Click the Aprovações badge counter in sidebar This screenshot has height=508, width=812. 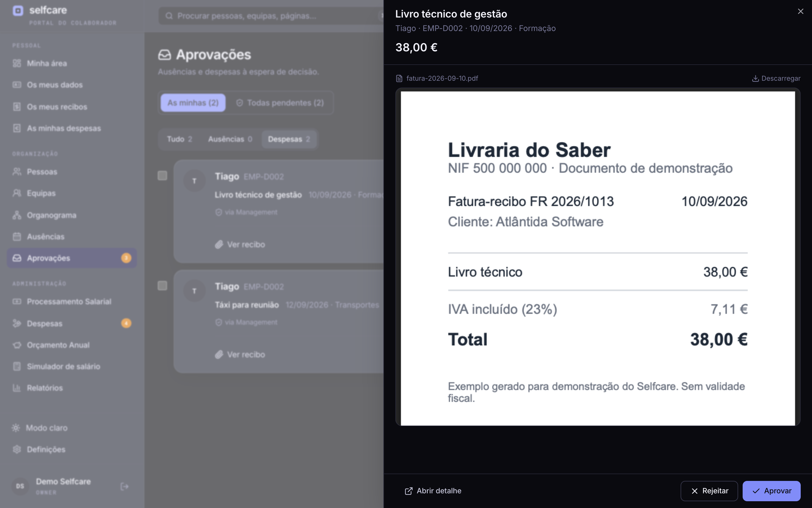tap(126, 258)
